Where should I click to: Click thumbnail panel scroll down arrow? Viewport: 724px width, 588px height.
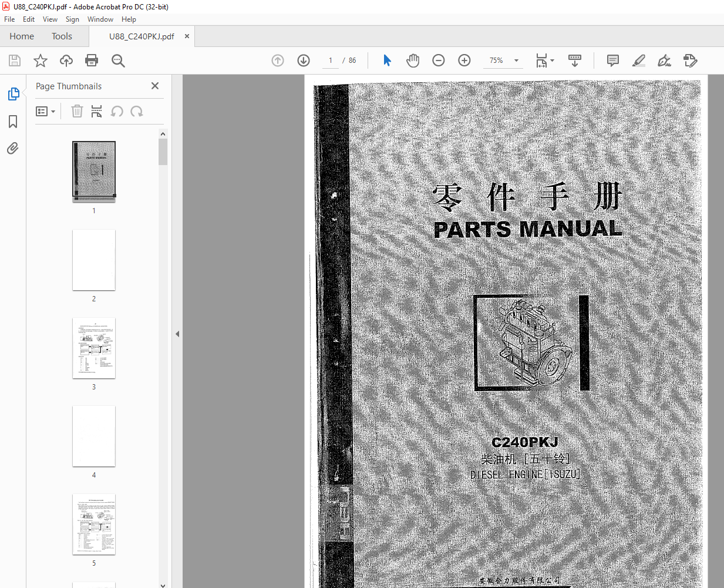click(163, 584)
